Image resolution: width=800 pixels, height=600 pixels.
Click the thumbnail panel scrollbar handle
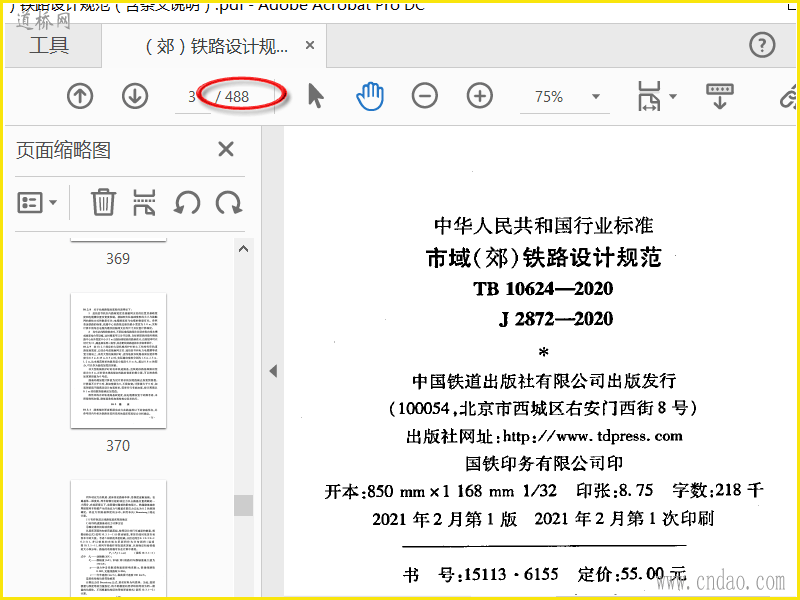tap(243, 505)
